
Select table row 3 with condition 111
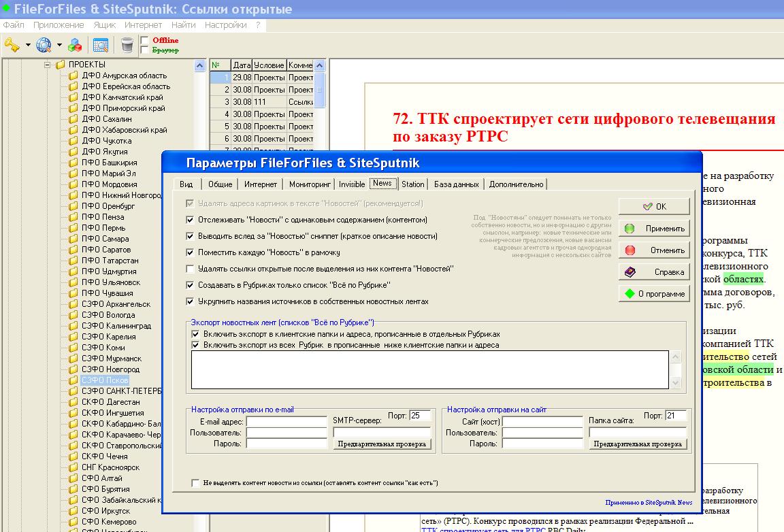pos(262,101)
